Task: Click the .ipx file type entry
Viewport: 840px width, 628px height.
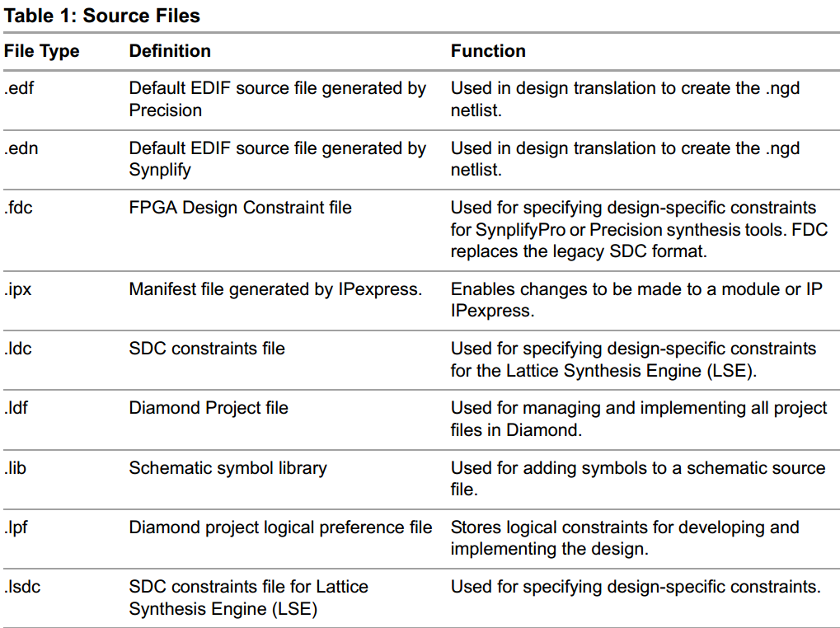Action: [19, 289]
